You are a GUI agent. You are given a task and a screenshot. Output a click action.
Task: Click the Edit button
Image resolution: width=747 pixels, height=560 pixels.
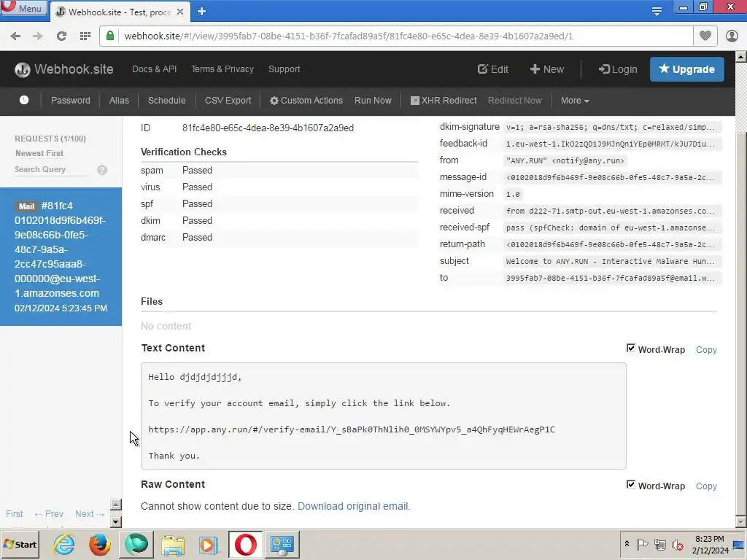click(x=493, y=69)
